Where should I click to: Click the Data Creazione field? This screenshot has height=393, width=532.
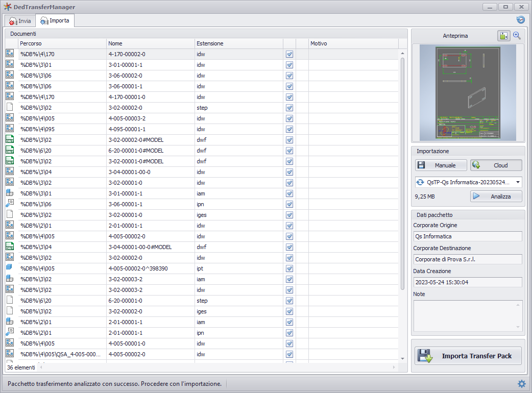(x=468, y=282)
